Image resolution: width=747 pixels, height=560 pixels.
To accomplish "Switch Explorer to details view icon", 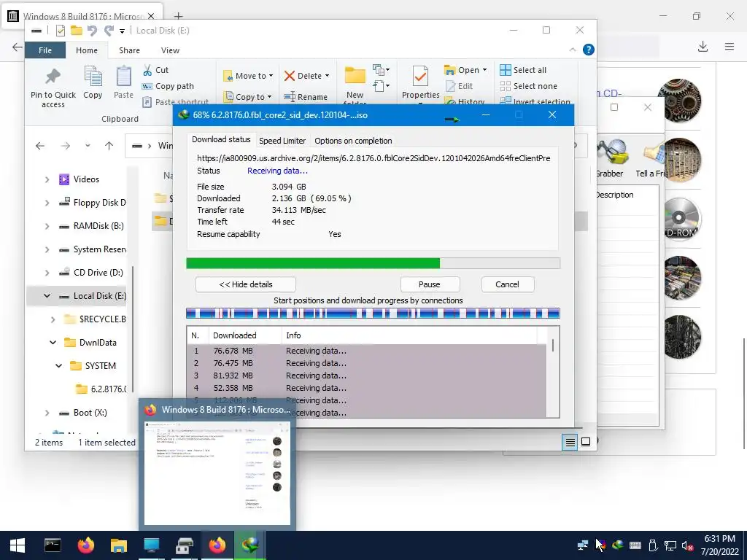I will point(570,443).
